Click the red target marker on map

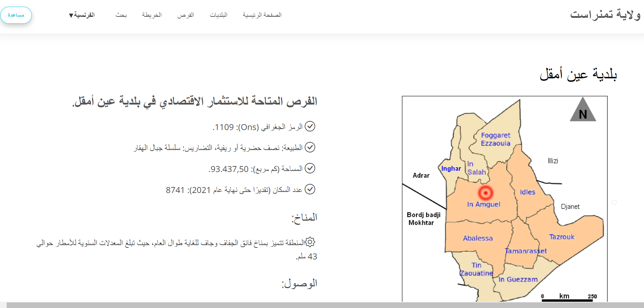[x=485, y=193]
